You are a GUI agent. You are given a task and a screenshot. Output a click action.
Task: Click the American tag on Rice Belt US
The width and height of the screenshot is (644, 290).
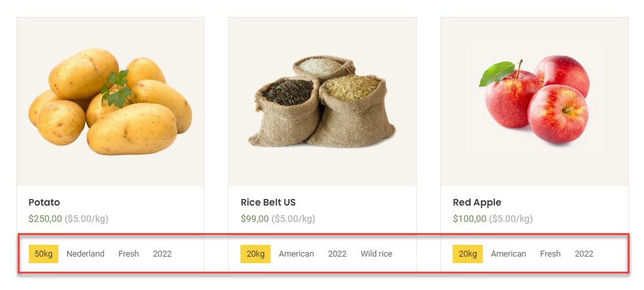coord(297,254)
